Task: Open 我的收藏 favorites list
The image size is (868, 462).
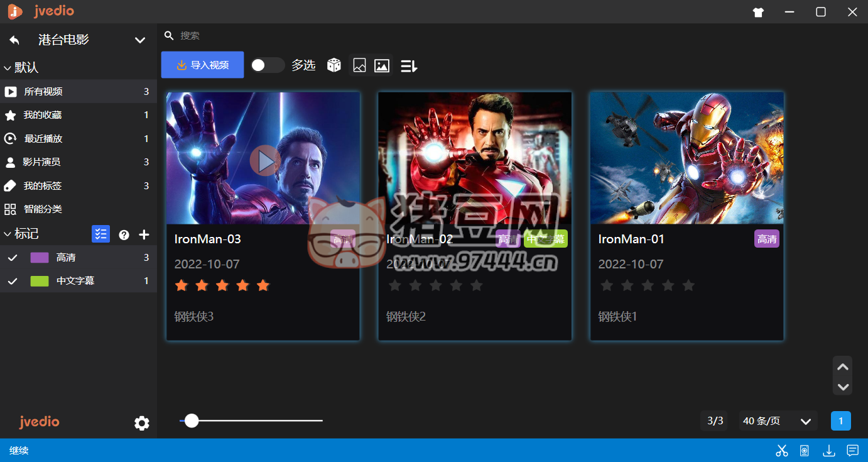Action: point(79,115)
